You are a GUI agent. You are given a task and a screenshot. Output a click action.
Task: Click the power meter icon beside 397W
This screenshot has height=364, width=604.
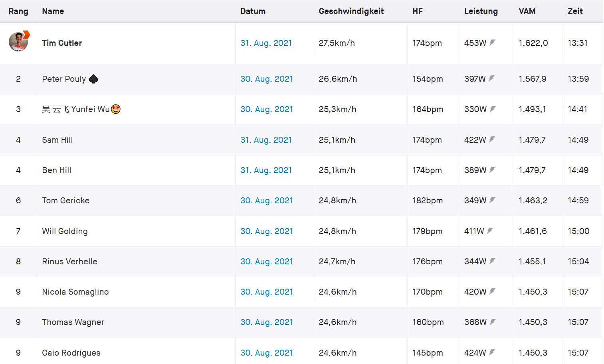pos(491,79)
